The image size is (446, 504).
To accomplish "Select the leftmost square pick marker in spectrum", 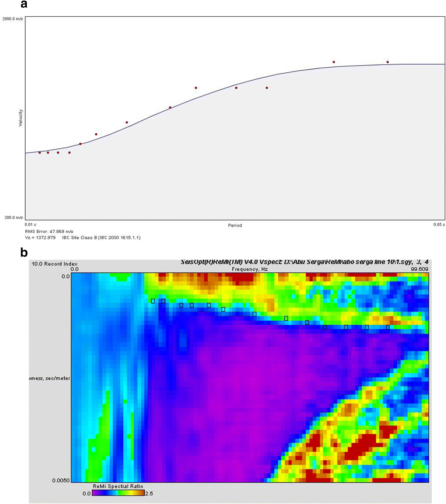I will tap(153, 301).
